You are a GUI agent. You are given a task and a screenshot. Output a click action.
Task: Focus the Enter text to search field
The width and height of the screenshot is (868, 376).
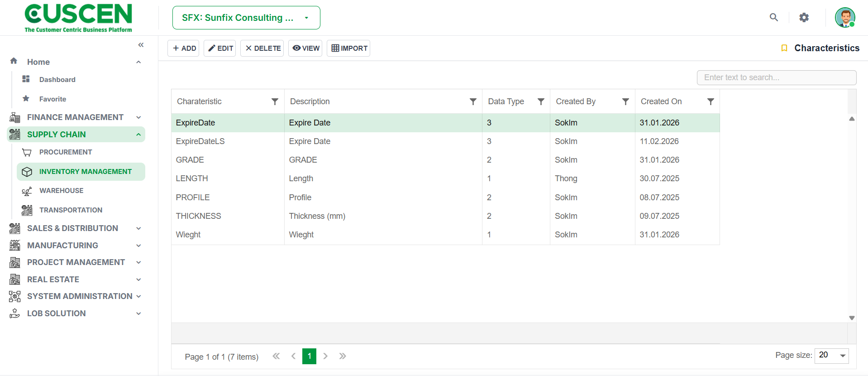777,77
